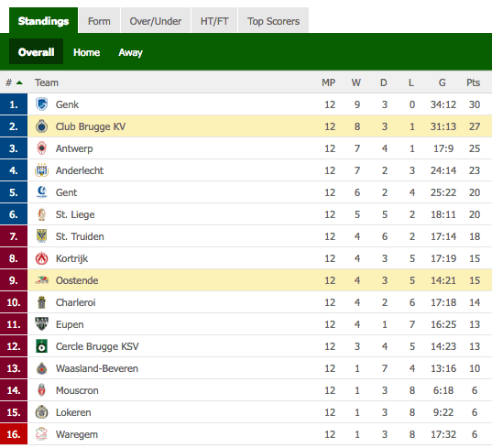Click the Anderlecht club crest icon

point(41,170)
